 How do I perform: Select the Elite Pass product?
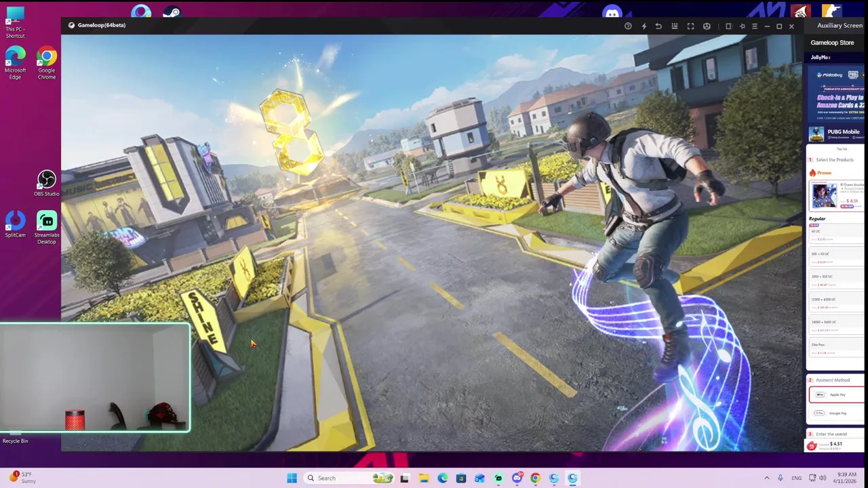835,348
